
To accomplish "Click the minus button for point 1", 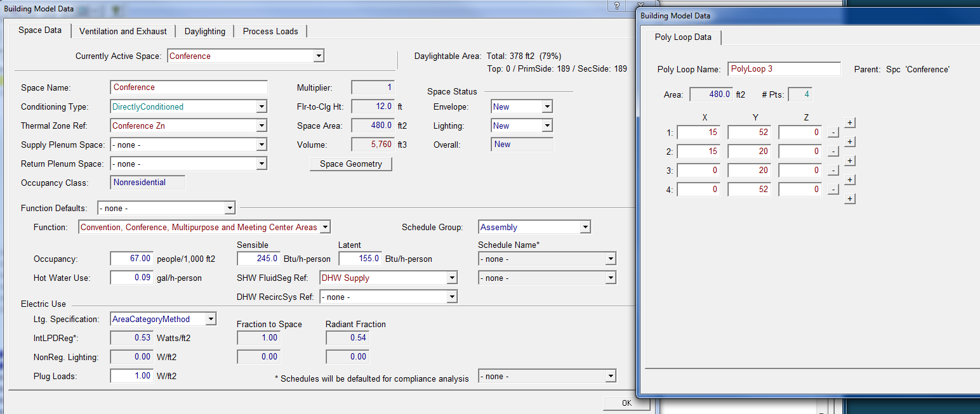I will coord(833,133).
